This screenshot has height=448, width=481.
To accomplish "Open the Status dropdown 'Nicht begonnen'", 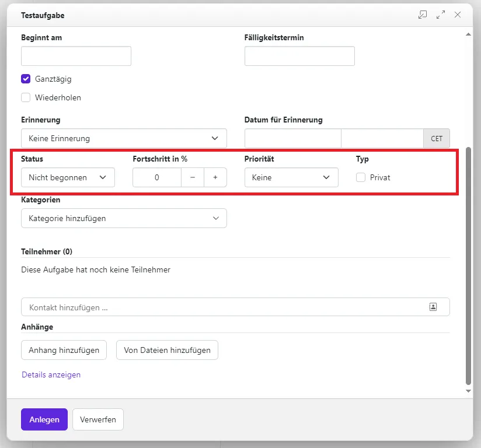I will [x=68, y=177].
